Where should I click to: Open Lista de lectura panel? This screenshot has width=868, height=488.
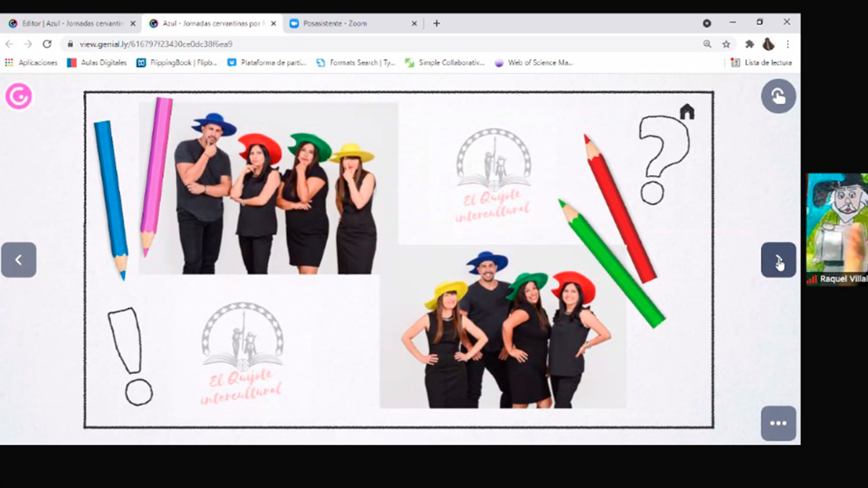point(761,63)
